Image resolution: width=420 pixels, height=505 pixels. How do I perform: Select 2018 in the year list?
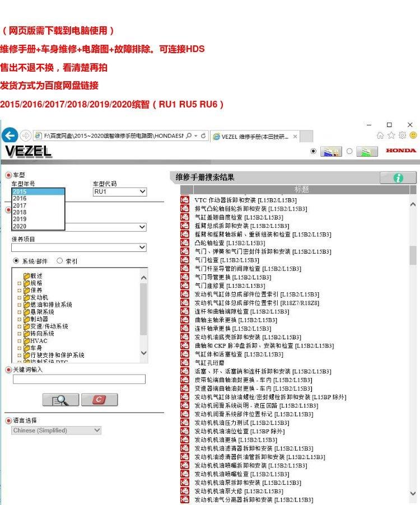(38, 212)
